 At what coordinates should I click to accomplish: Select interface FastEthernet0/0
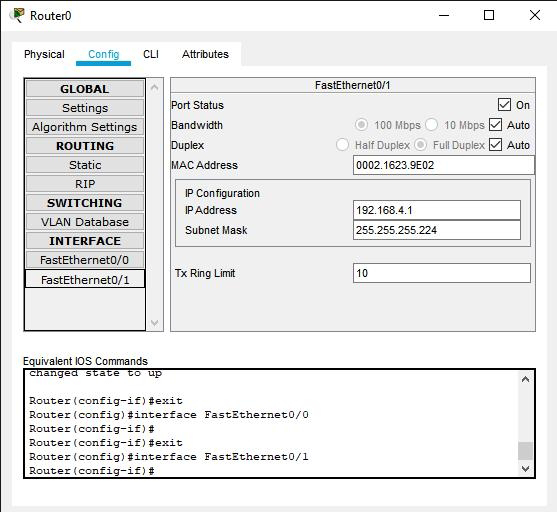85,260
